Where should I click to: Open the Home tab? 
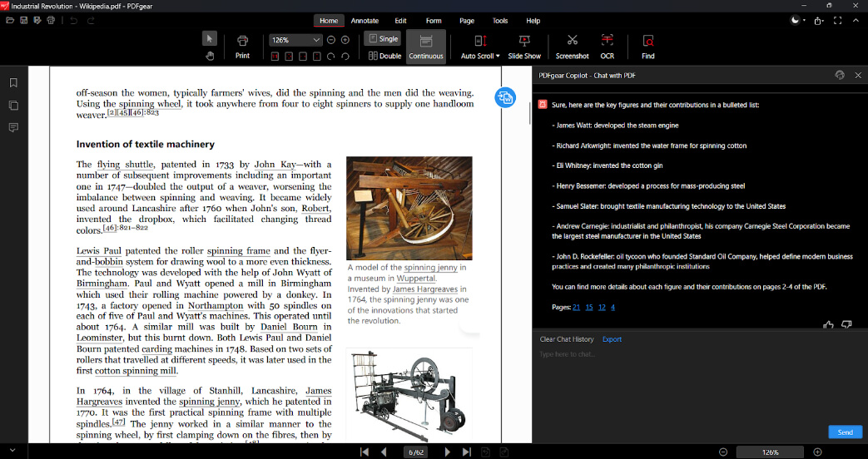[329, 21]
